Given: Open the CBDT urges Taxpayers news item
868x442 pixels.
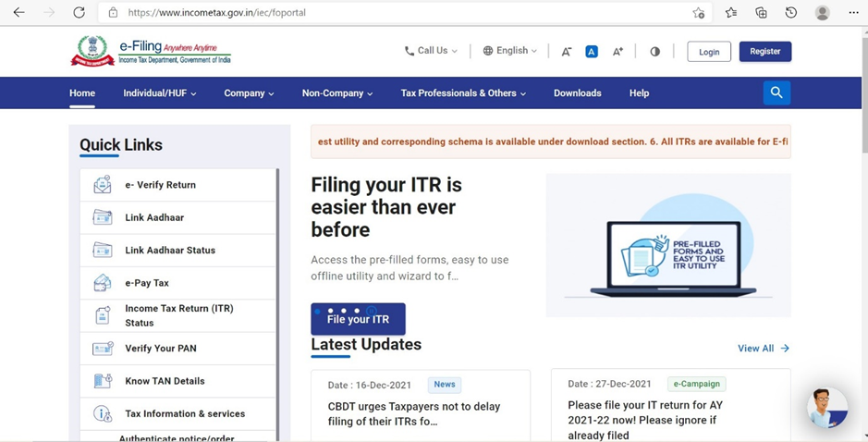Looking at the screenshot, I should 414,413.
